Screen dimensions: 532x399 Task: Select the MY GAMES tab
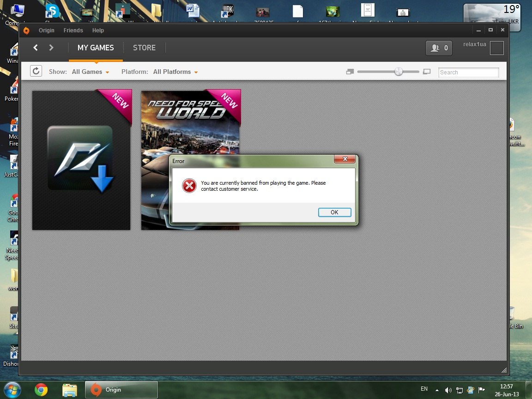tap(96, 48)
